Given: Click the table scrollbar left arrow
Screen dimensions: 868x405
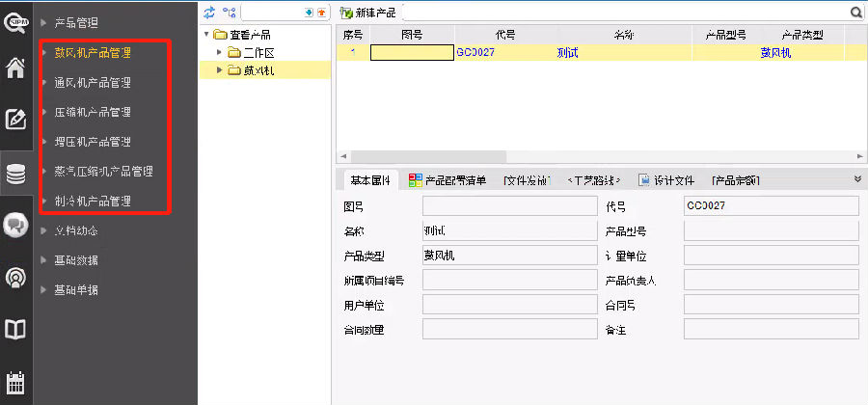Looking at the screenshot, I should pyautogui.click(x=342, y=156).
